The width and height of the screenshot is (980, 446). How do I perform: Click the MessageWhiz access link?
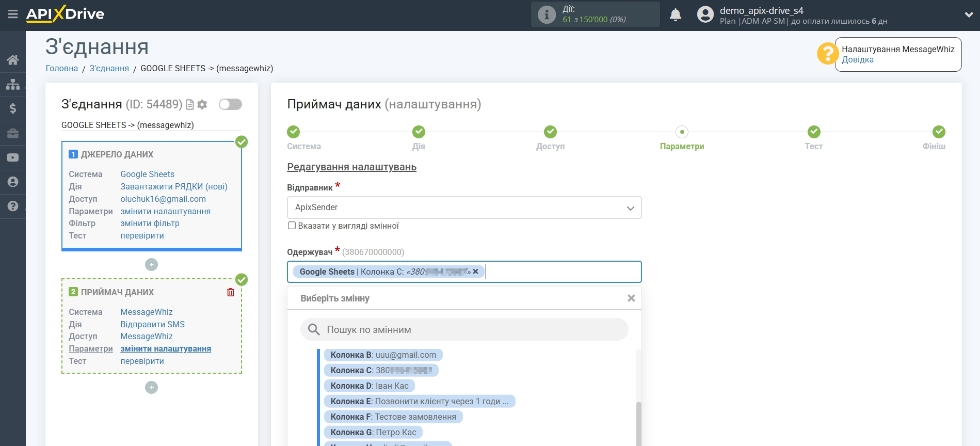pyautogui.click(x=147, y=336)
